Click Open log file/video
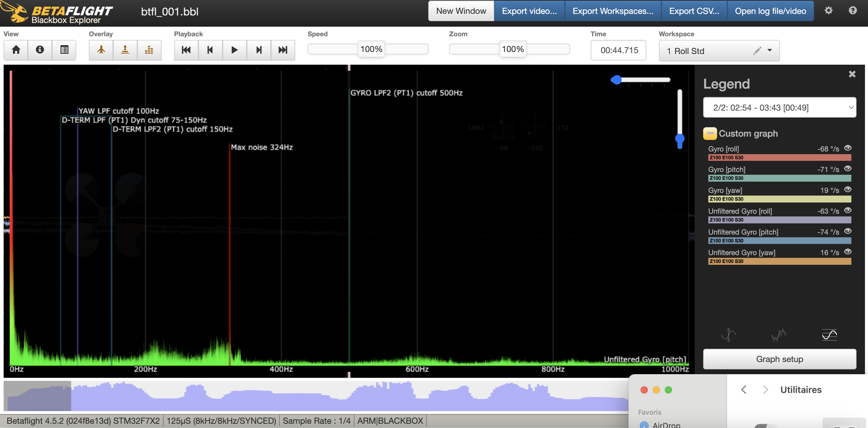Screen dimensions: 868x428 coord(770,11)
